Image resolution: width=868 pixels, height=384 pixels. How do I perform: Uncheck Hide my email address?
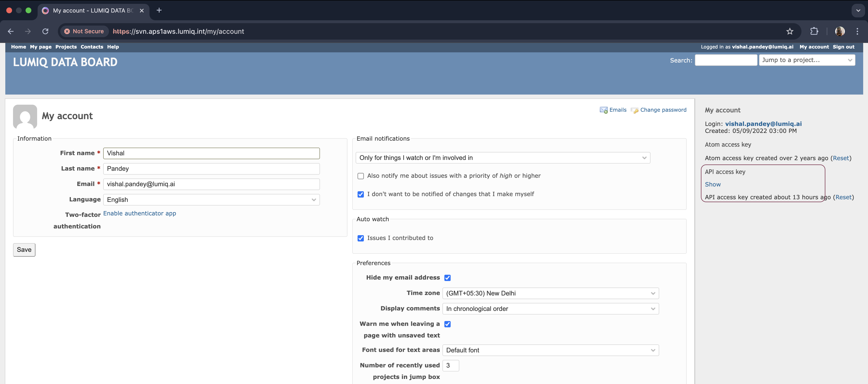click(x=447, y=278)
